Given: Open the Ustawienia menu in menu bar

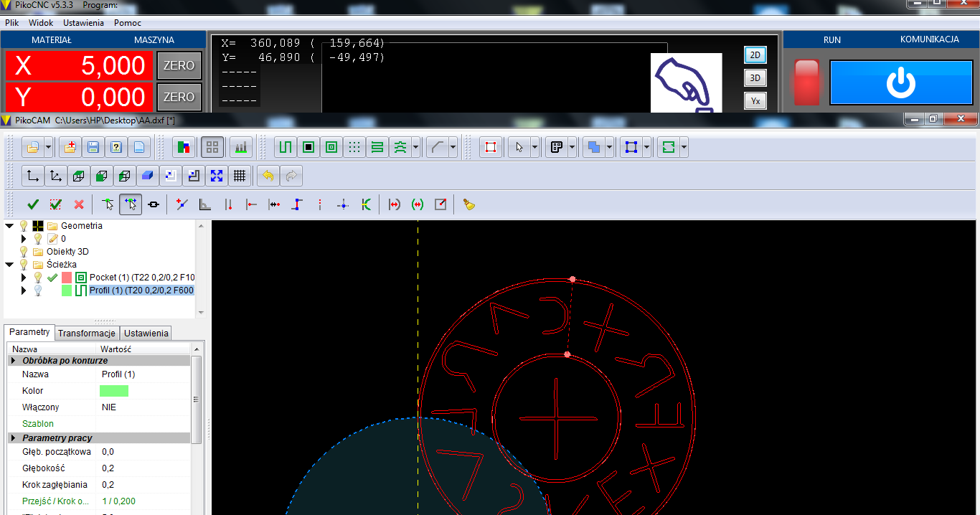Looking at the screenshot, I should click(x=83, y=23).
